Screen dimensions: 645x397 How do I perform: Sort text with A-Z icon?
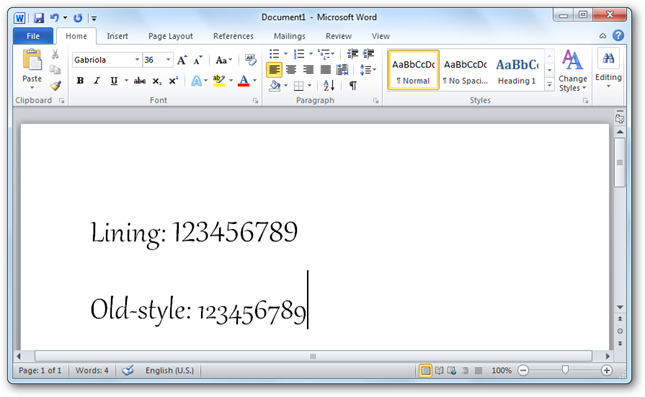[x=329, y=86]
